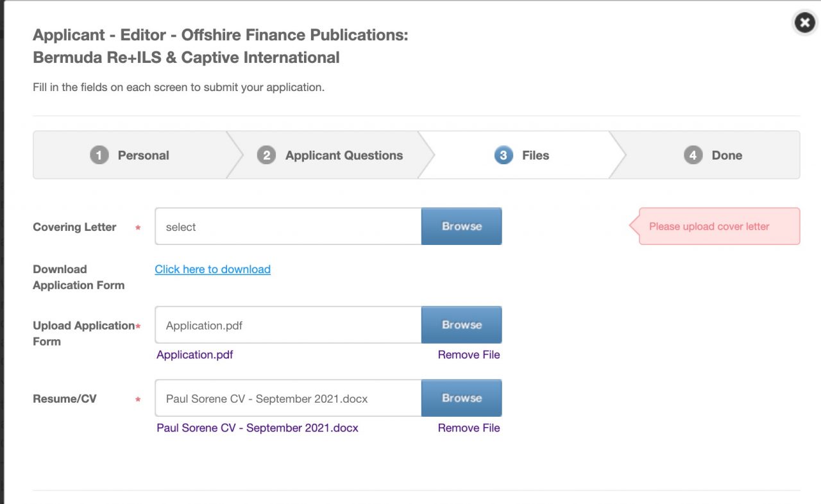This screenshot has width=821, height=504.
Task: Click the Fill in the fields instruction text
Action: pos(179,87)
